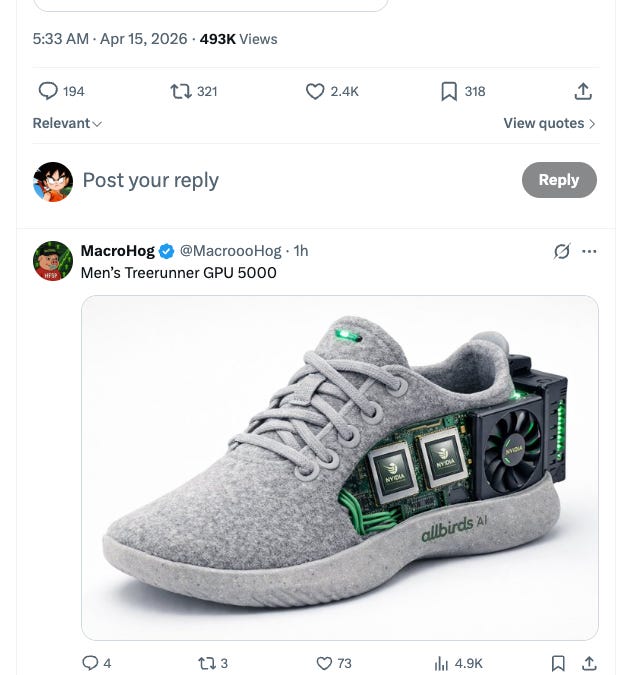The image size is (640, 675).
Task: Open the 1h timestamp on MacroHog's reply
Action: click(x=301, y=251)
